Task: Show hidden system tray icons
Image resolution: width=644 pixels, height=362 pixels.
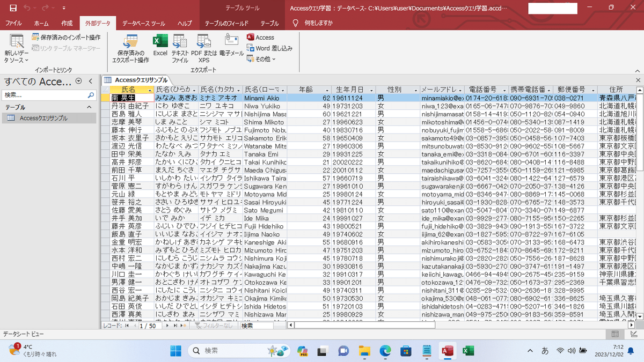Action: tap(531, 351)
